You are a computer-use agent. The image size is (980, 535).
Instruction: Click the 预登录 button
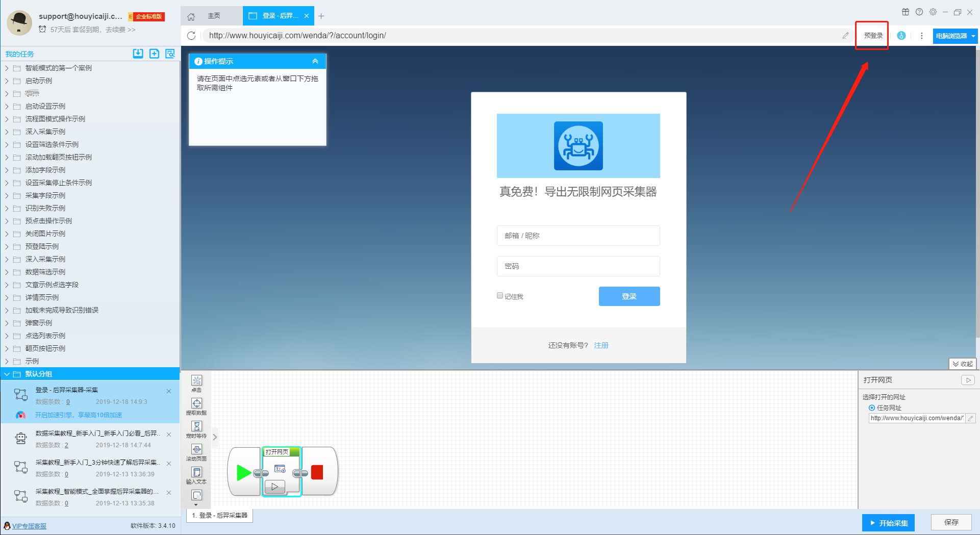click(873, 36)
